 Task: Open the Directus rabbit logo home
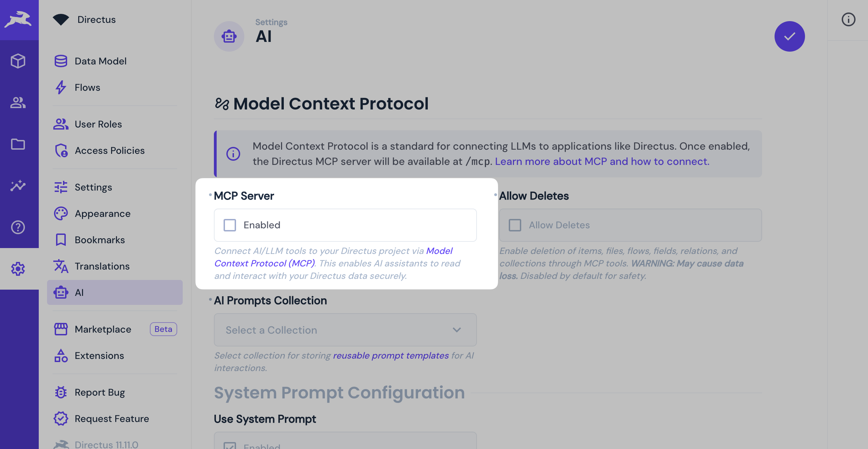pyautogui.click(x=19, y=19)
